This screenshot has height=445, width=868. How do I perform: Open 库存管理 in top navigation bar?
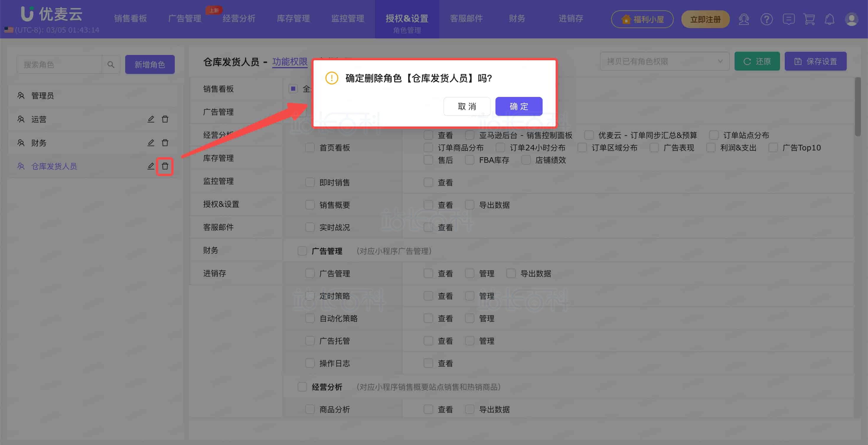click(293, 19)
